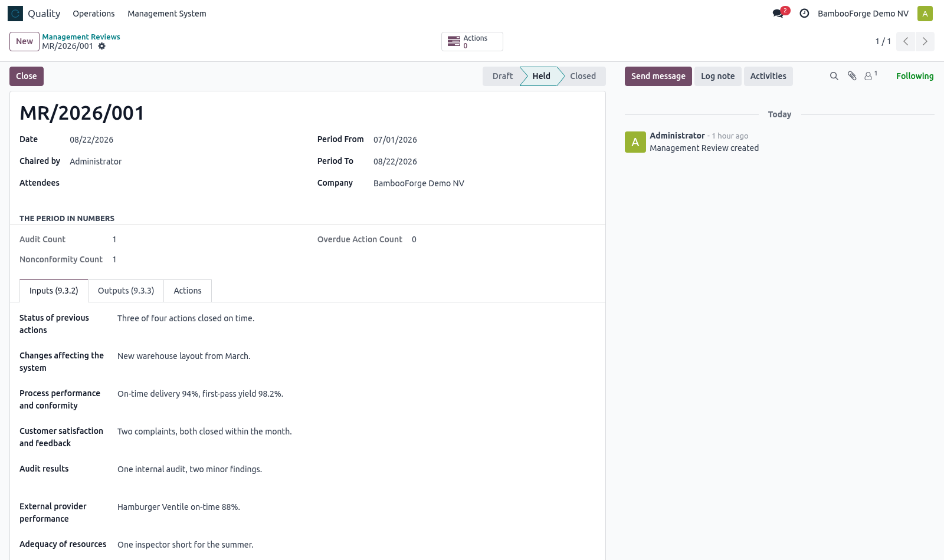Go to Management Reviews breadcrumb
Image resolution: width=944 pixels, height=560 pixels.
pyautogui.click(x=81, y=37)
